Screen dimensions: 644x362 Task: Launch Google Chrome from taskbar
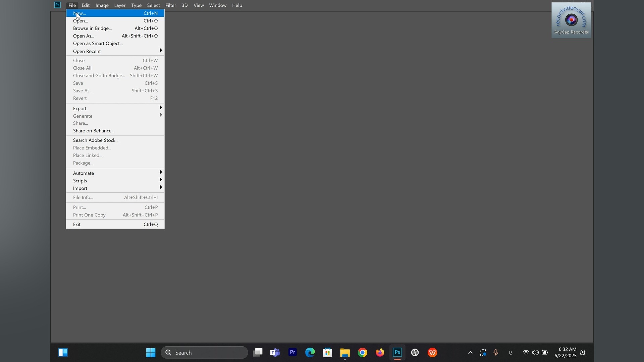pyautogui.click(x=362, y=352)
